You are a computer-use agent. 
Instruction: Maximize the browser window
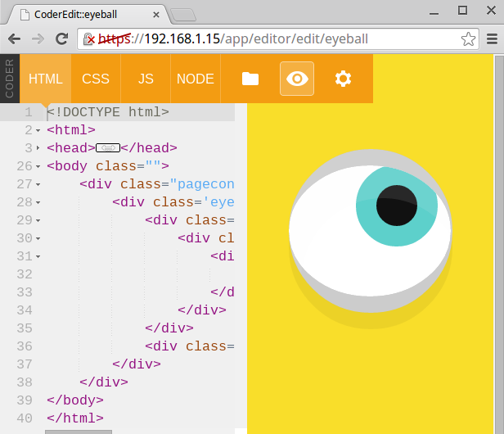tap(462, 11)
